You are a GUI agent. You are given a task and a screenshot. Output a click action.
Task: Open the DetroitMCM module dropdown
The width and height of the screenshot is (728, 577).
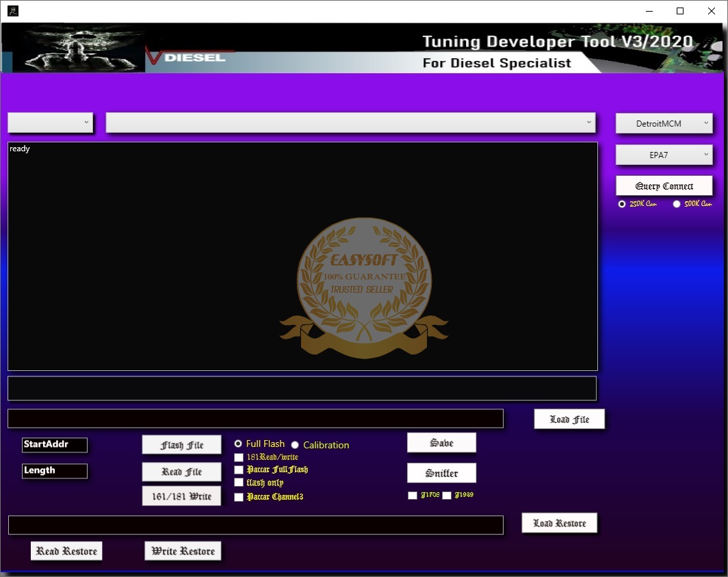click(x=664, y=124)
